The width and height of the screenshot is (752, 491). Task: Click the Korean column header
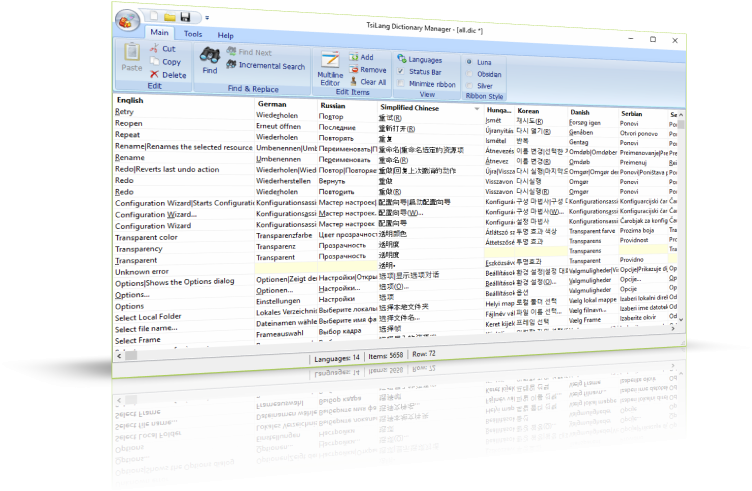528,111
